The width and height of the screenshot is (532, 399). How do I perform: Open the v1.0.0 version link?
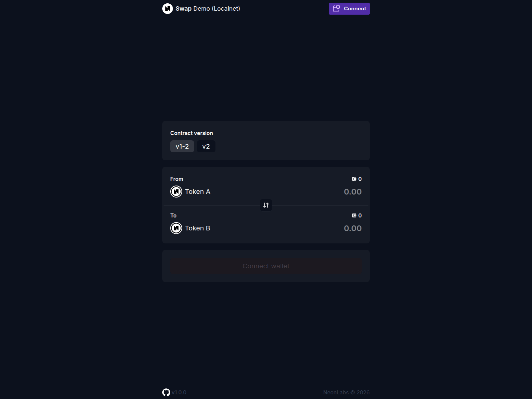(x=179, y=392)
